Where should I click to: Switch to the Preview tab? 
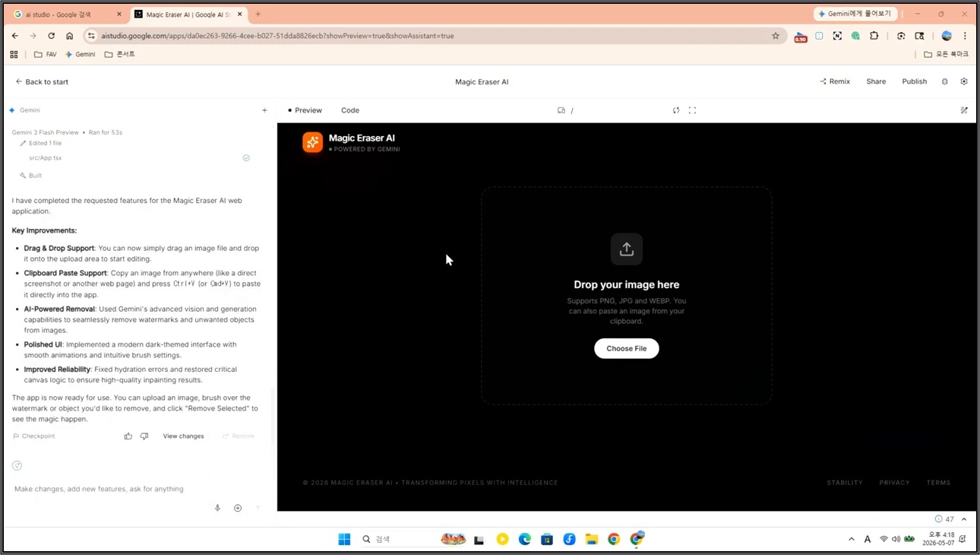(x=305, y=110)
